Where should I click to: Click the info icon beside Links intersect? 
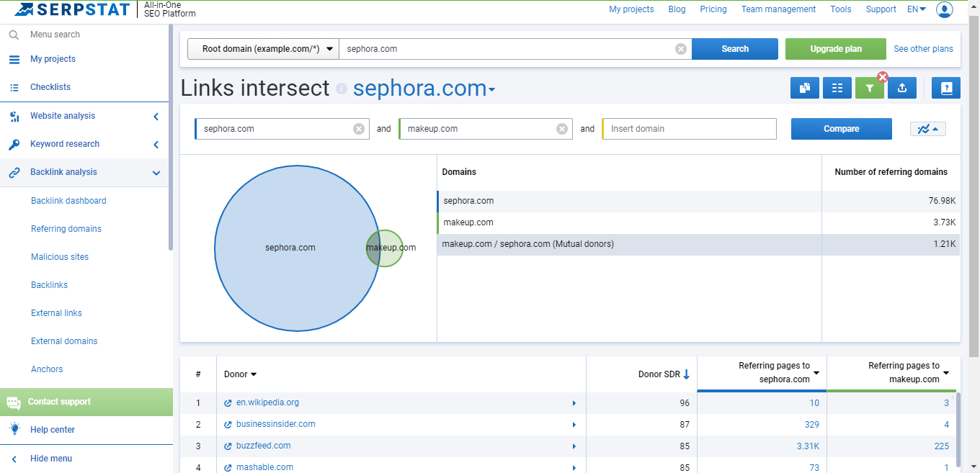[x=342, y=89]
